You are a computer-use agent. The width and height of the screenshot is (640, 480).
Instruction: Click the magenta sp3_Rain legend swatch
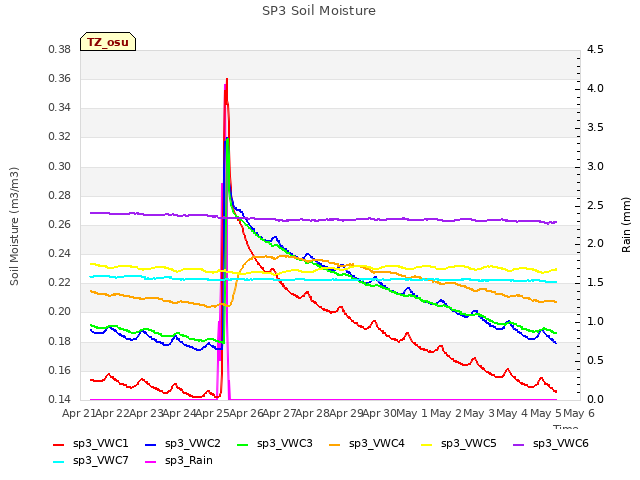151,462
